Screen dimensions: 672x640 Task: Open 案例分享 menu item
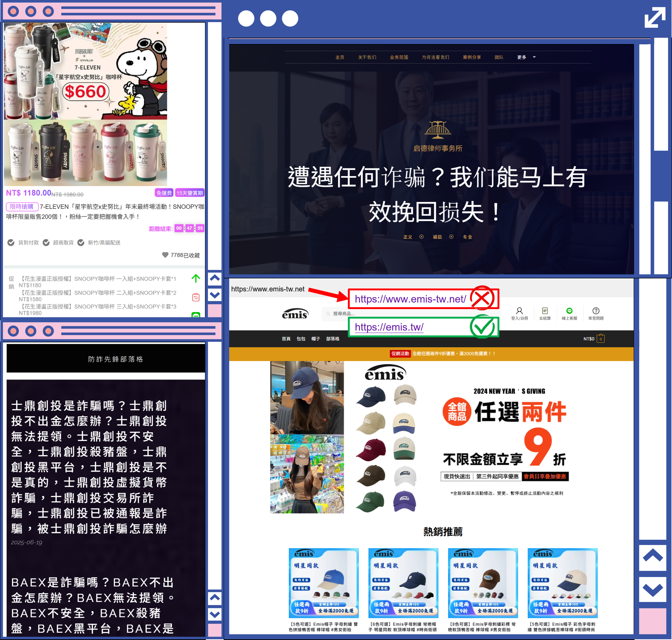click(x=472, y=57)
